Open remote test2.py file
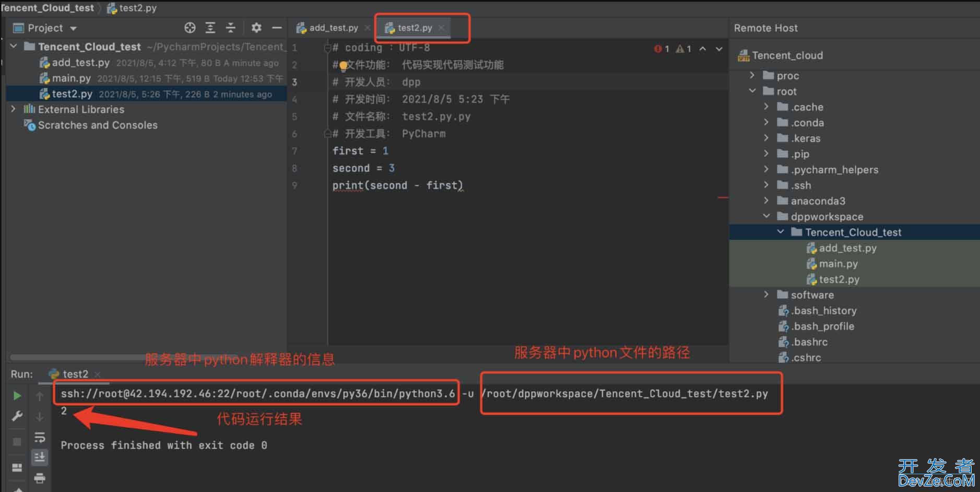This screenshot has width=980, height=492. (x=833, y=279)
